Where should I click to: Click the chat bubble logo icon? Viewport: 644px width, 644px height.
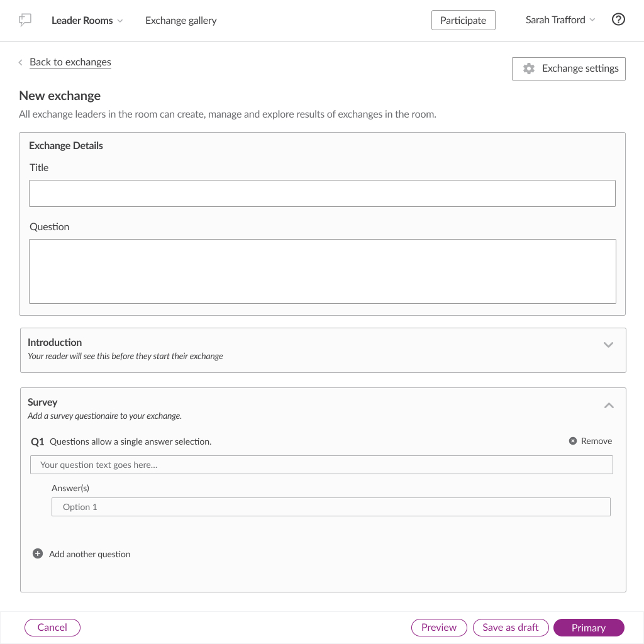tap(25, 20)
